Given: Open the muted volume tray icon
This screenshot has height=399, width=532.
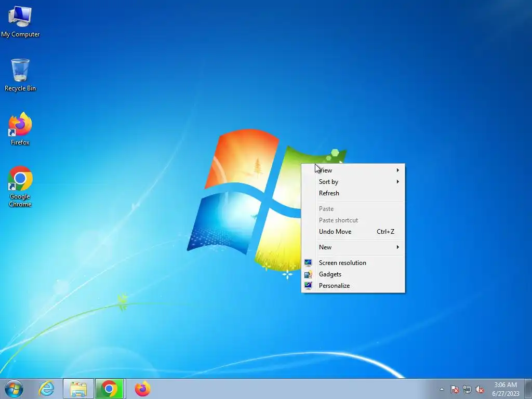Looking at the screenshot, I should 480,389.
